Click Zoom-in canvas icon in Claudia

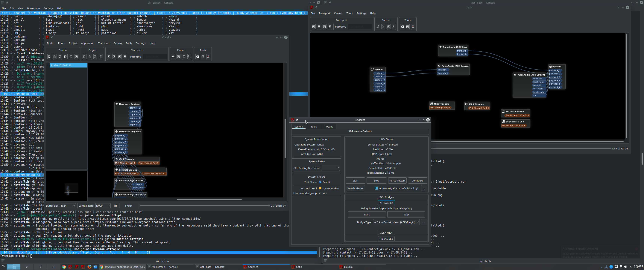pos(184,57)
